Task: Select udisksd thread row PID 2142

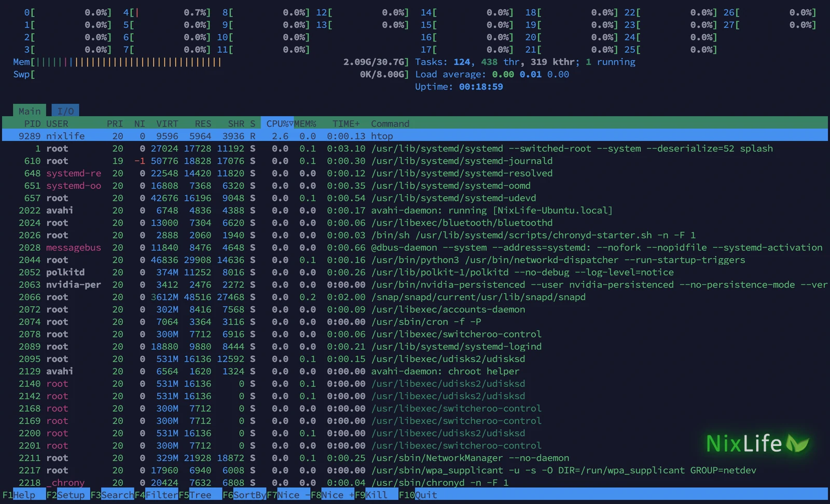Action: tap(415, 396)
